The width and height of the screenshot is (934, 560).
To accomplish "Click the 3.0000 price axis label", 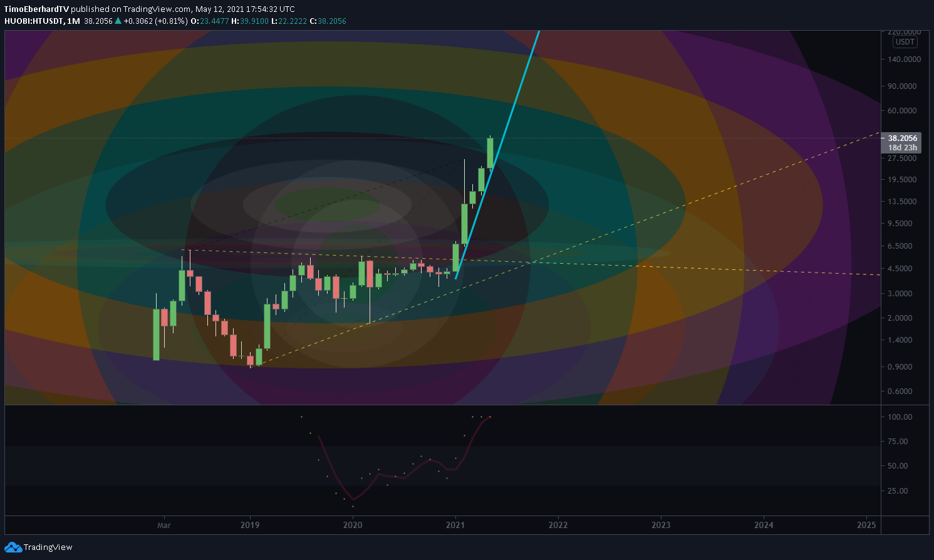I will (x=900, y=294).
